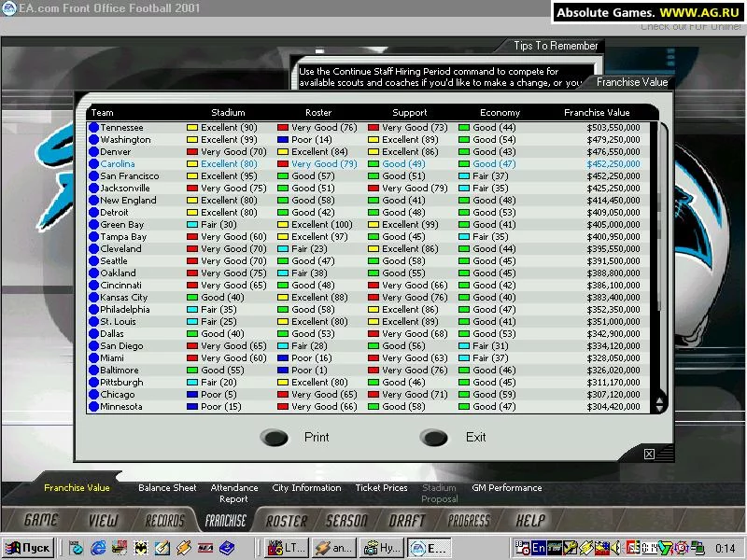Viewport: 747px width, 560px height.
Task: Click the team icon beside Miami
Action: coord(94,358)
